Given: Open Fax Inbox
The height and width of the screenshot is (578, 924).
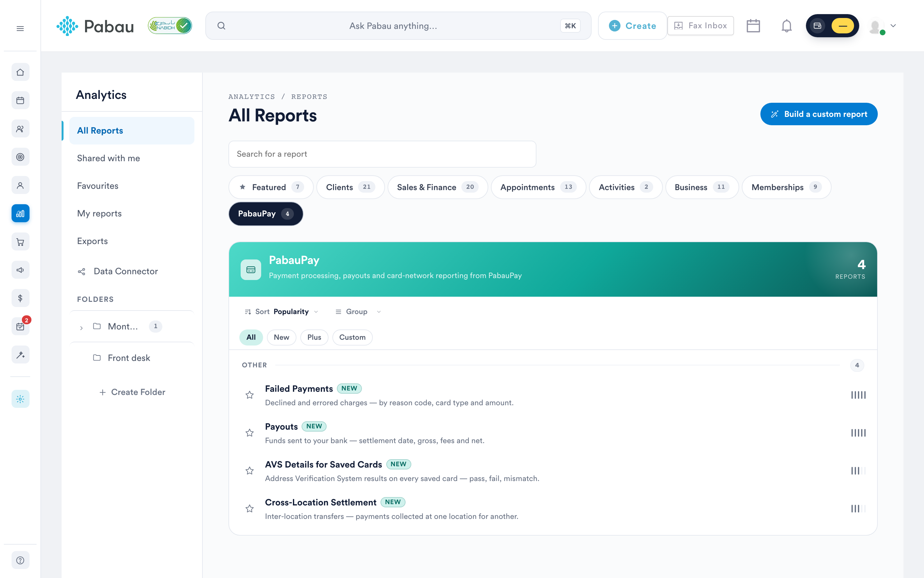Looking at the screenshot, I should (x=701, y=26).
